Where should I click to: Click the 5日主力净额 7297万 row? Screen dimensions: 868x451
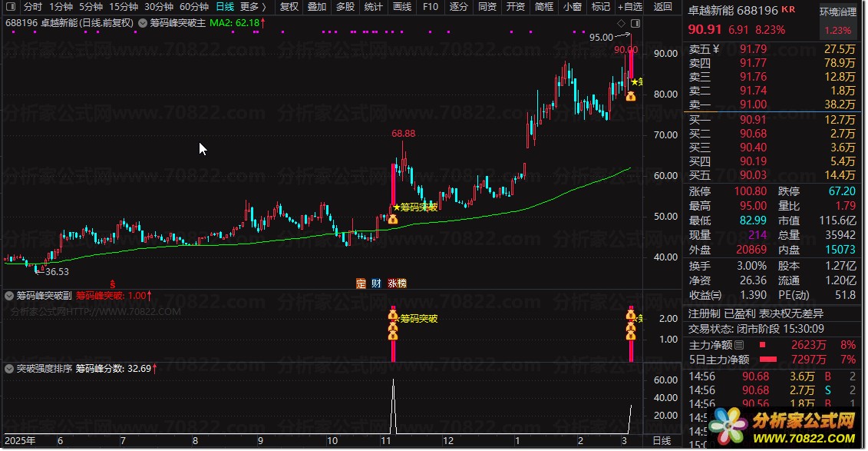click(772, 360)
